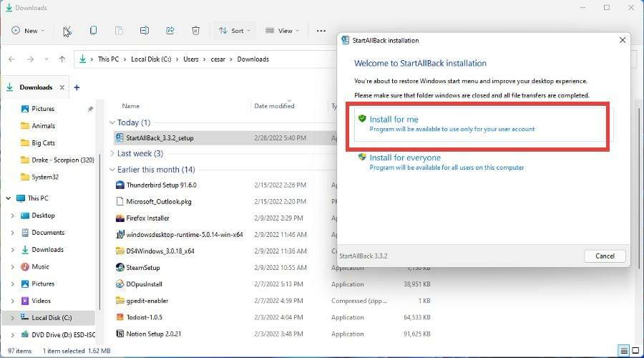Cancel the StartAllBack installation
The height and width of the screenshot is (358, 644).
click(605, 256)
